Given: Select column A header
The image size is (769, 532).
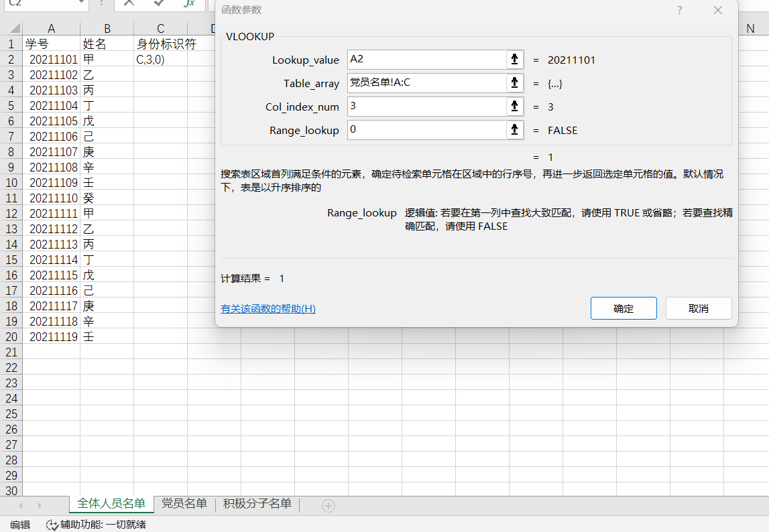Looking at the screenshot, I should click(x=51, y=28).
